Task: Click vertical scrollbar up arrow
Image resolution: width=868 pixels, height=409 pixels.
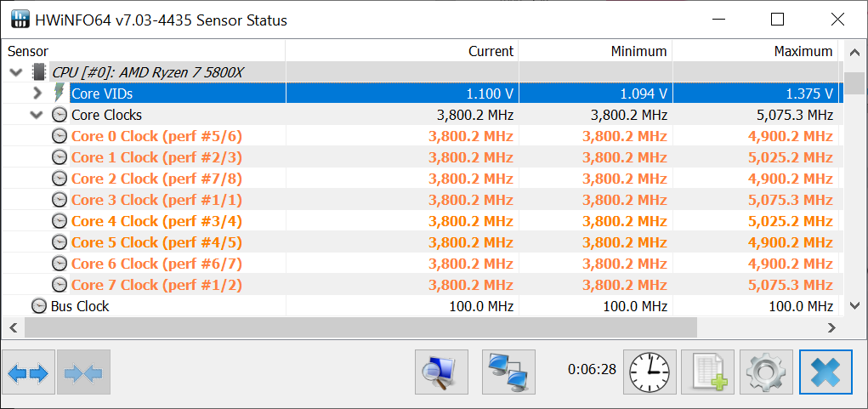Action: tap(854, 52)
